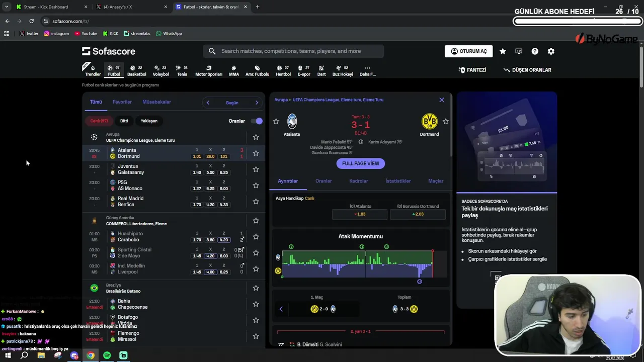
Task: Favorite the Real Madrid vs Benfica match
Action: point(256,202)
